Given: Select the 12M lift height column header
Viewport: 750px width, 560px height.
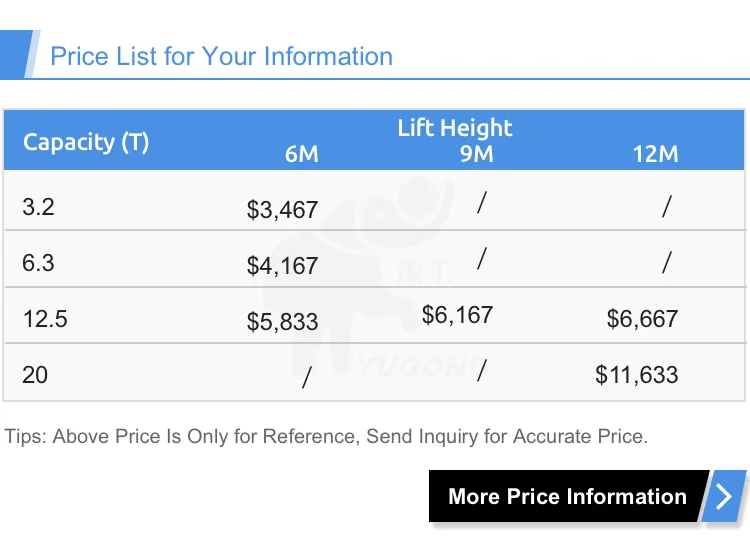Looking at the screenshot, I should tap(655, 154).
